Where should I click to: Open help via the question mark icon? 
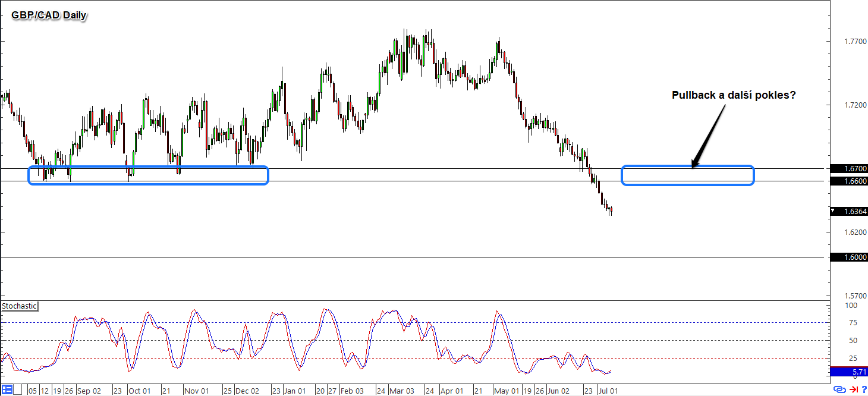[864, 390]
